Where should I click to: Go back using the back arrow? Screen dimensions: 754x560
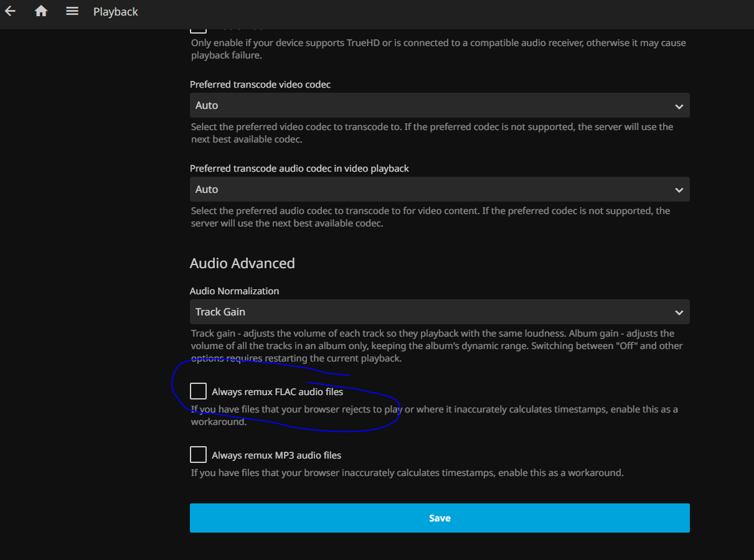click(x=10, y=11)
